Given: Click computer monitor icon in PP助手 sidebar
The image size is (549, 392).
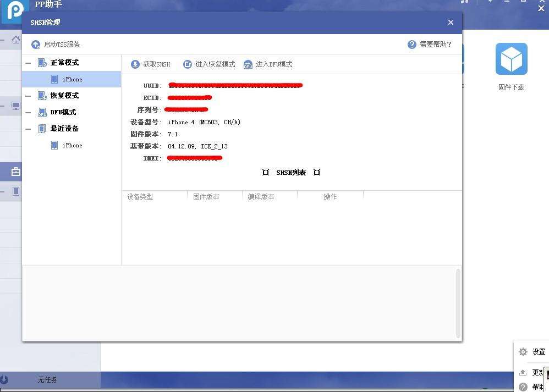Looking at the screenshot, I should 16,106.
